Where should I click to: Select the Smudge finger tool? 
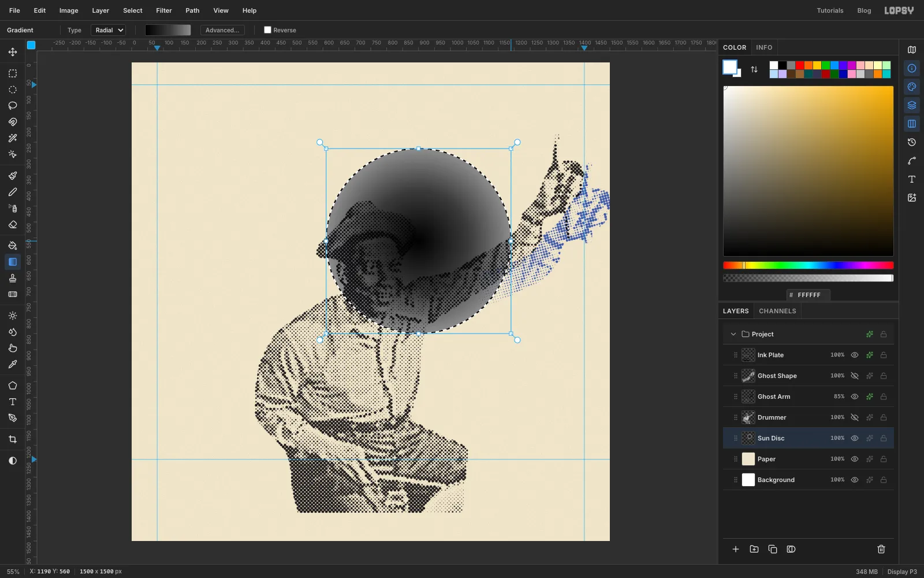point(13,348)
